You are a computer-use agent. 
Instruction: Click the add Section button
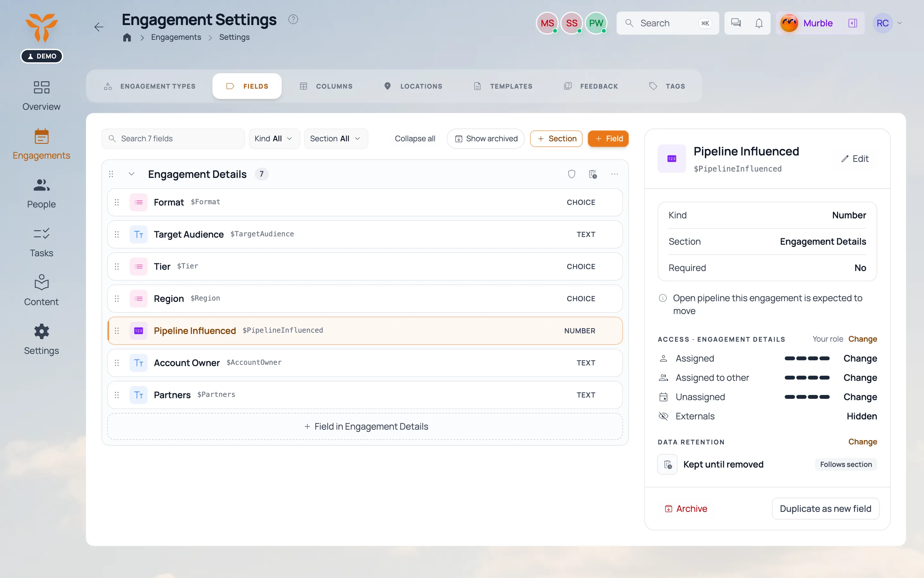[556, 139]
